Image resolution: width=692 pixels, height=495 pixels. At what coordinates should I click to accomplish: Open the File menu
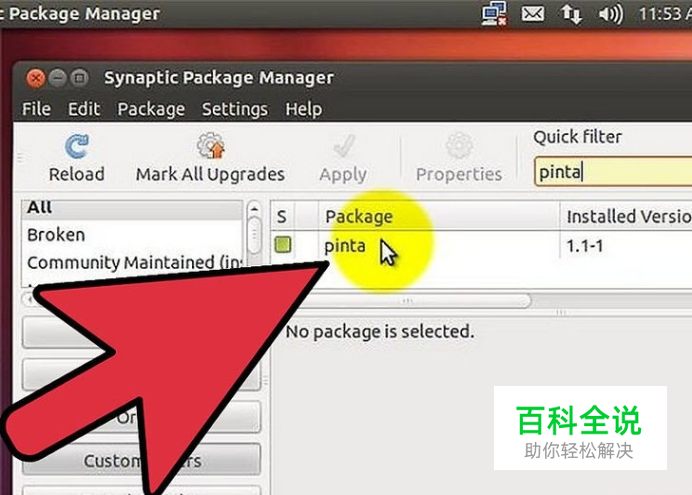[37, 109]
